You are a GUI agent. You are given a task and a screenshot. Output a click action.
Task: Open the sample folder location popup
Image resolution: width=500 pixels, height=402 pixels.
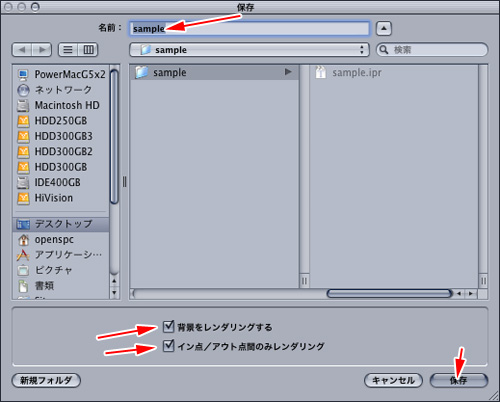click(249, 50)
